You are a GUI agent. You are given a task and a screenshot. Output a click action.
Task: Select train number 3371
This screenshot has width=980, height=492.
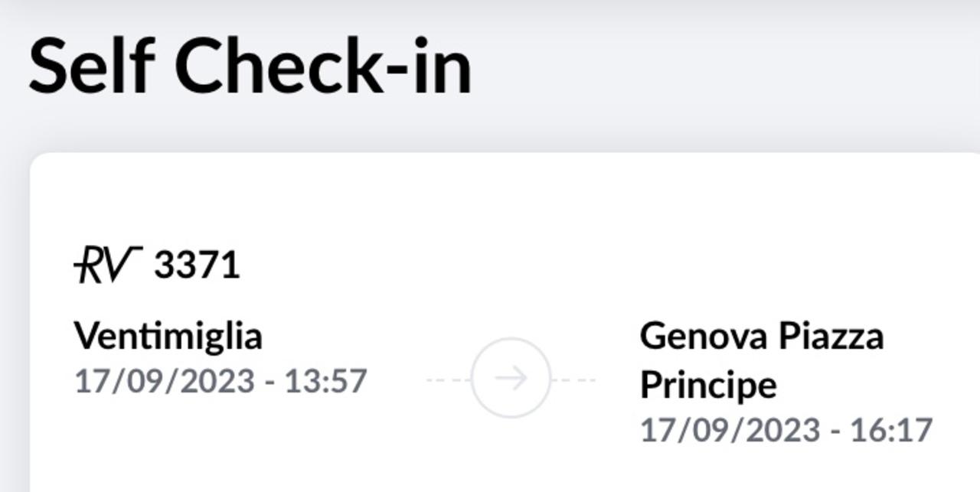tap(197, 266)
